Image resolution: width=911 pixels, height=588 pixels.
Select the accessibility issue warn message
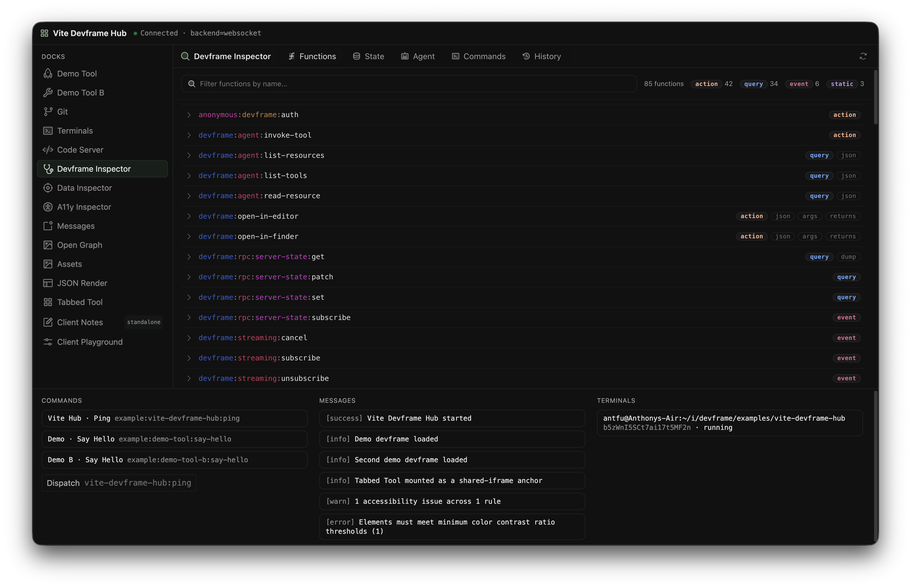click(x=452, y=502)
